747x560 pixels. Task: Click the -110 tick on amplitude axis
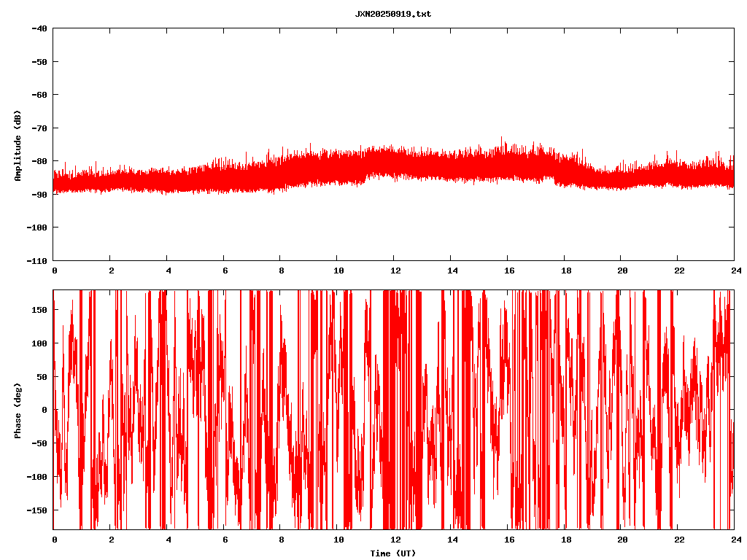pyautogui.click(x=37, y=260)
